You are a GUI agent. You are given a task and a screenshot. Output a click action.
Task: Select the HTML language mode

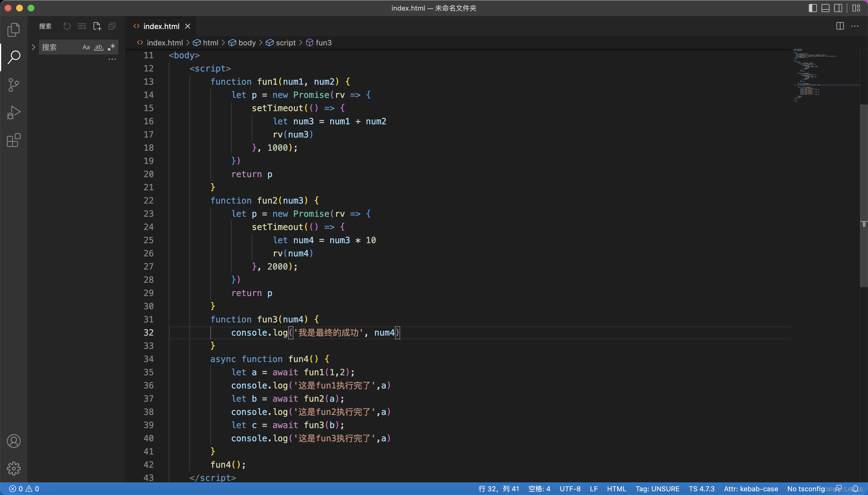[617, 489]
